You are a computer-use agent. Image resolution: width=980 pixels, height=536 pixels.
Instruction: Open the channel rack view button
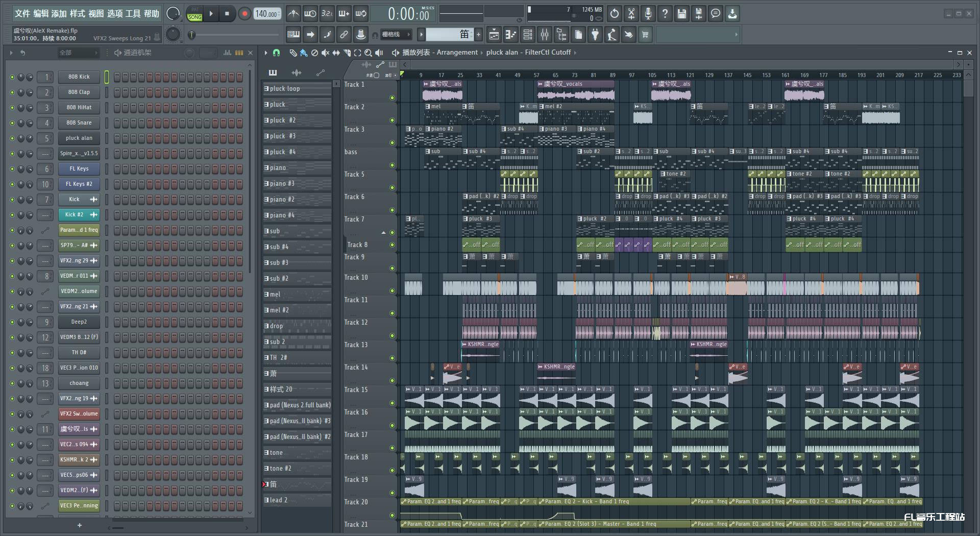point(528,35)
